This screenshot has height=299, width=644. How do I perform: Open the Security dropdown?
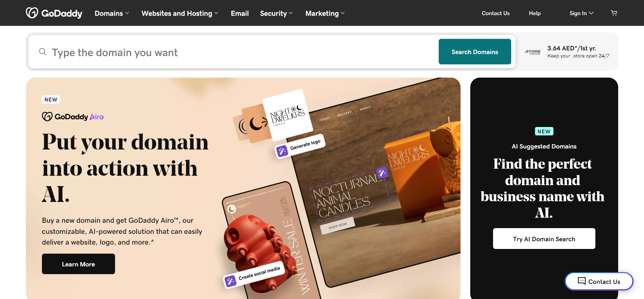276,13
